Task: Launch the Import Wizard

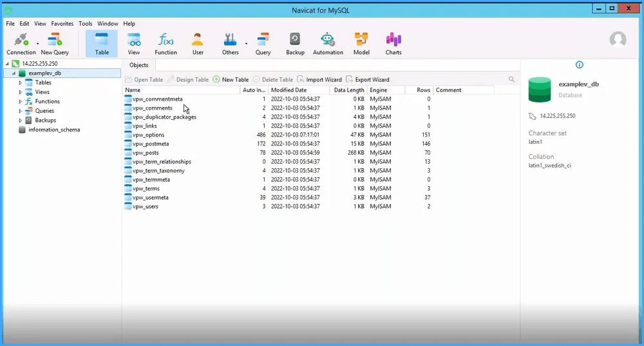Action: [319, 79]
